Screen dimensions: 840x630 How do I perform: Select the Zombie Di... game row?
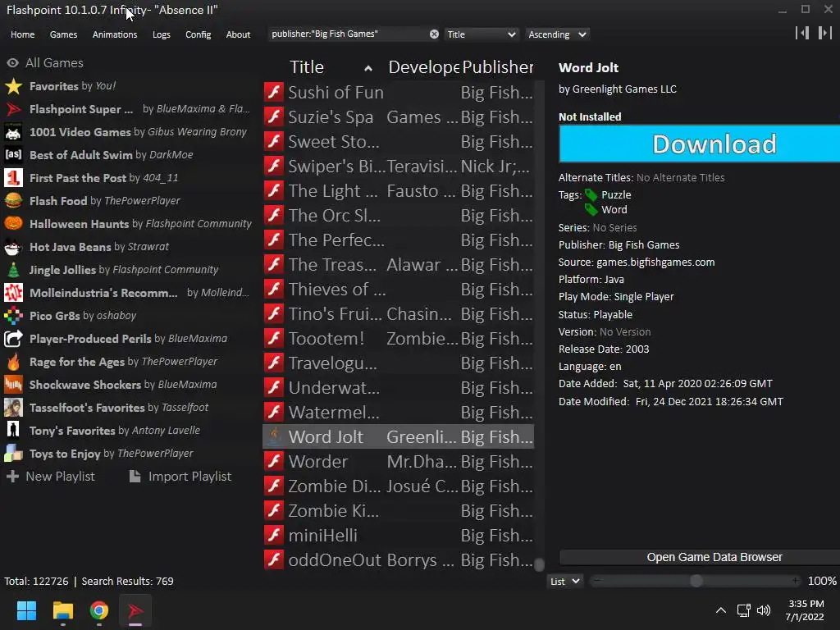[x=399, y=486]
